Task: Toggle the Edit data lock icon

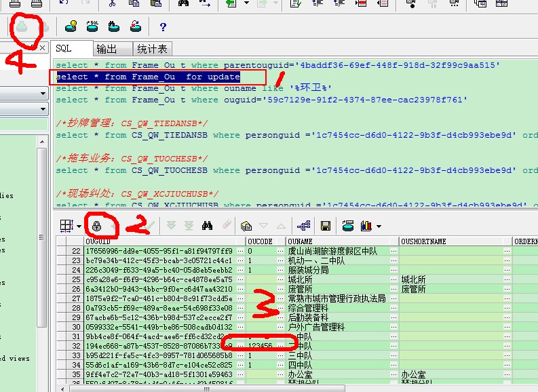Action: (97, 225)
